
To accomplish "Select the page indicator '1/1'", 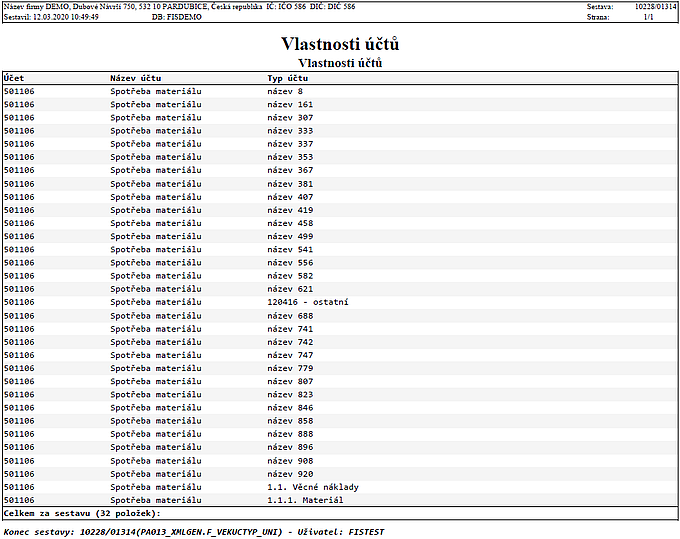I will click(649, 17).
